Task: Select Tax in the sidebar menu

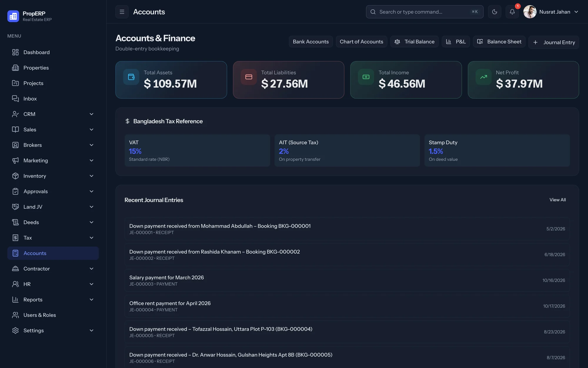Action: 53,238
